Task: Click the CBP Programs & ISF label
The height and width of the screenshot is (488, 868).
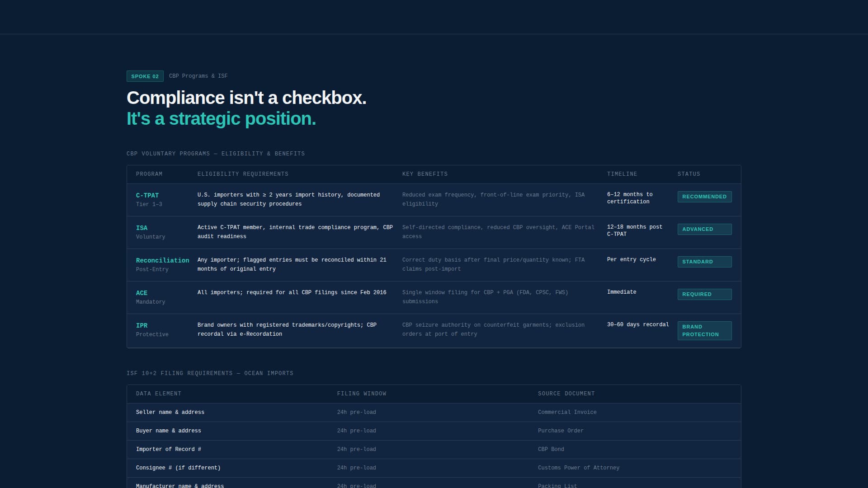Action: coord(198,76)
